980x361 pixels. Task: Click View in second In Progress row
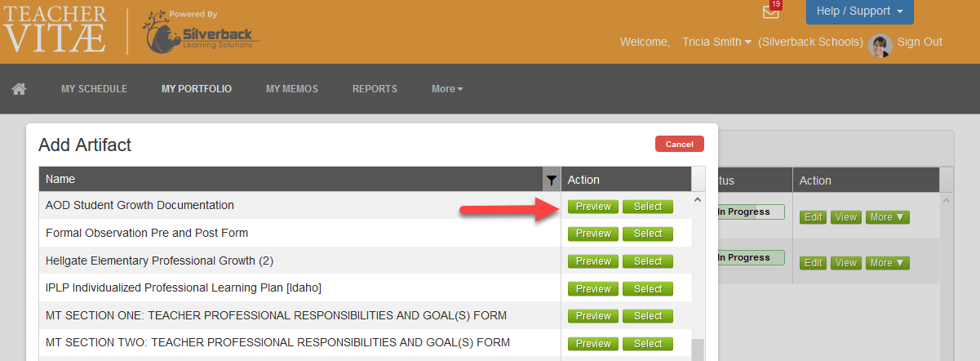click(846, 263)
